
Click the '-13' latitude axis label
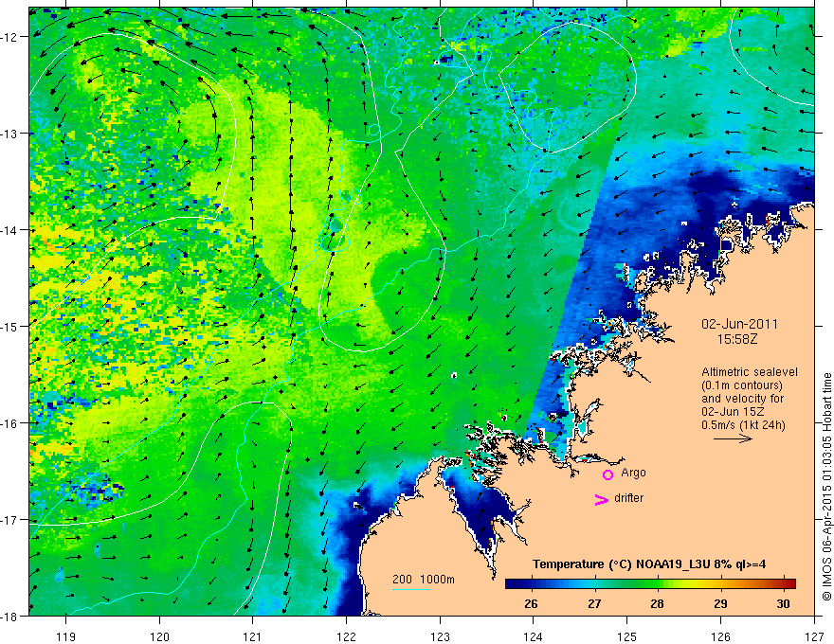(x=10, y=134)
